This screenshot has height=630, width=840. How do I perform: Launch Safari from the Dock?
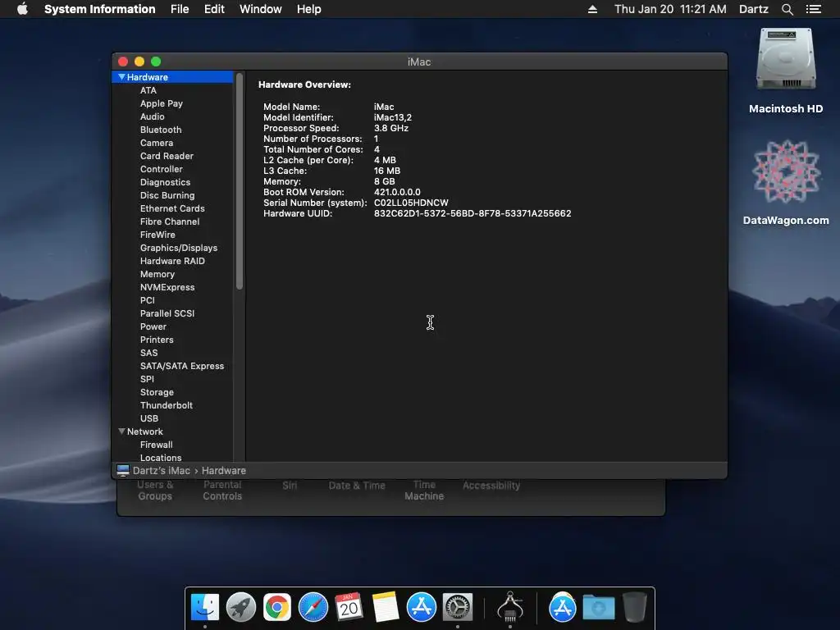point(313,607)
